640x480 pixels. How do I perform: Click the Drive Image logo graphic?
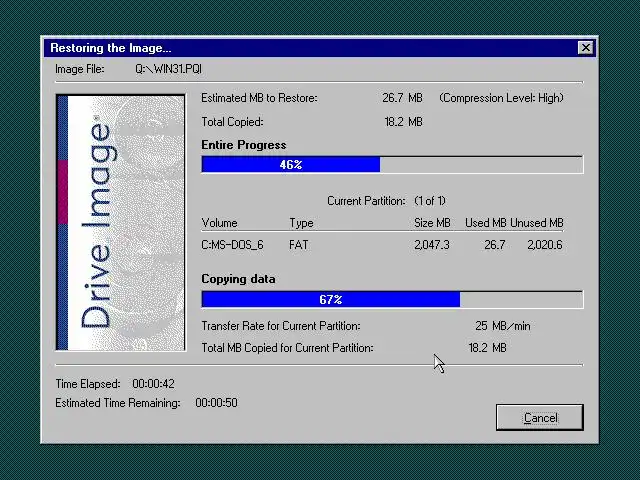point(121,222)
